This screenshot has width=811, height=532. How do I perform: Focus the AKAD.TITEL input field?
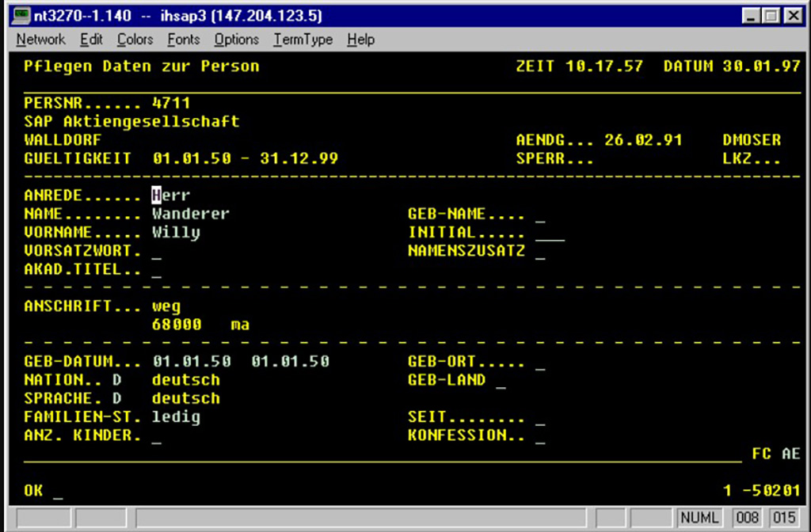(157, 270)
